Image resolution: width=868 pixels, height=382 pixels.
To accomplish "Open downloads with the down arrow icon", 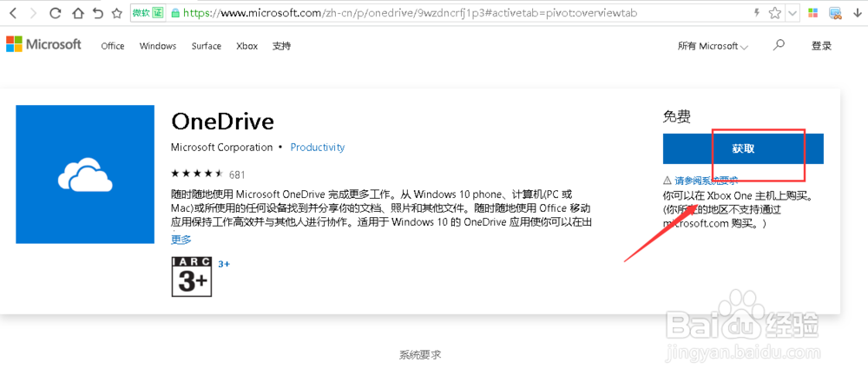I will pyautogui.click(x=856, y=13).
